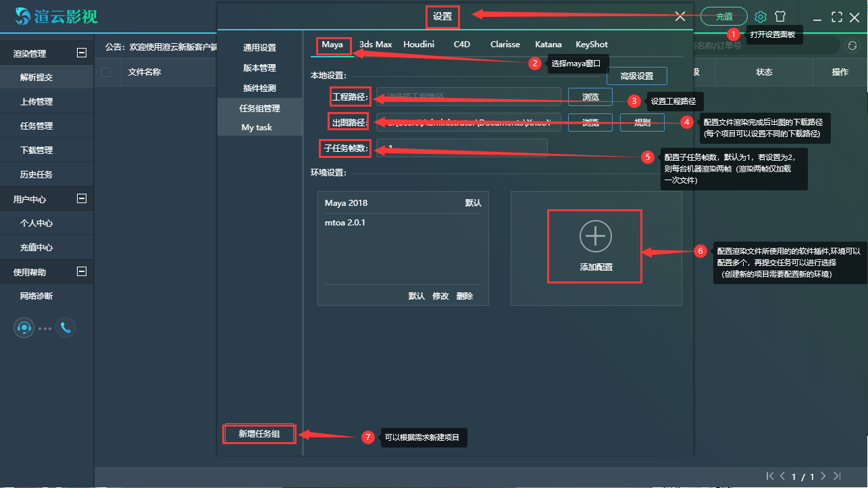Click 浏览 next to 工程路径
868x488 pixels.
click(x=590, y=97)
